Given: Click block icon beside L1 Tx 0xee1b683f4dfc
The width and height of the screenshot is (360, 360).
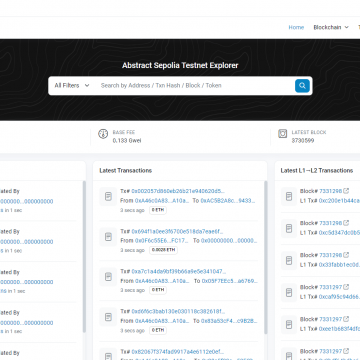Looking at the screenshot, I should coord(289,324).
